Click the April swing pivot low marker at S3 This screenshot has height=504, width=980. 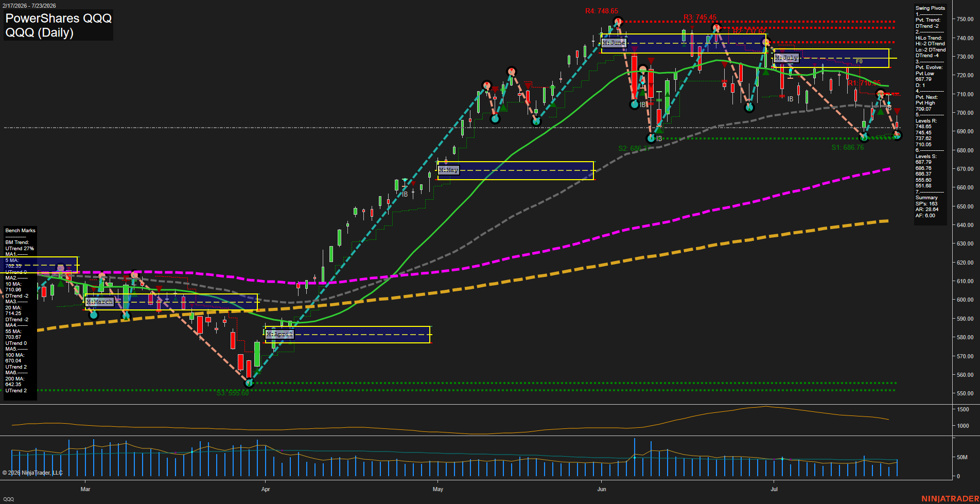[x=250, y=383]
